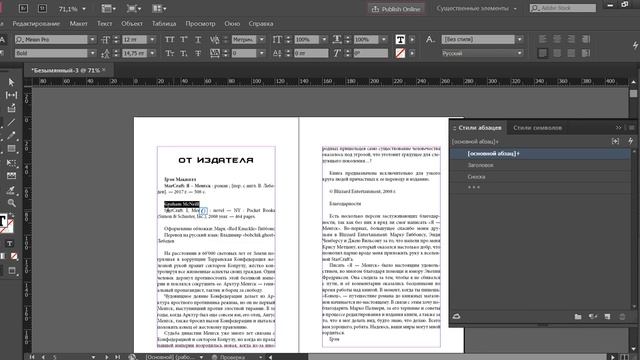
Task: Justify text with last line left
Action: pos(542,53)
